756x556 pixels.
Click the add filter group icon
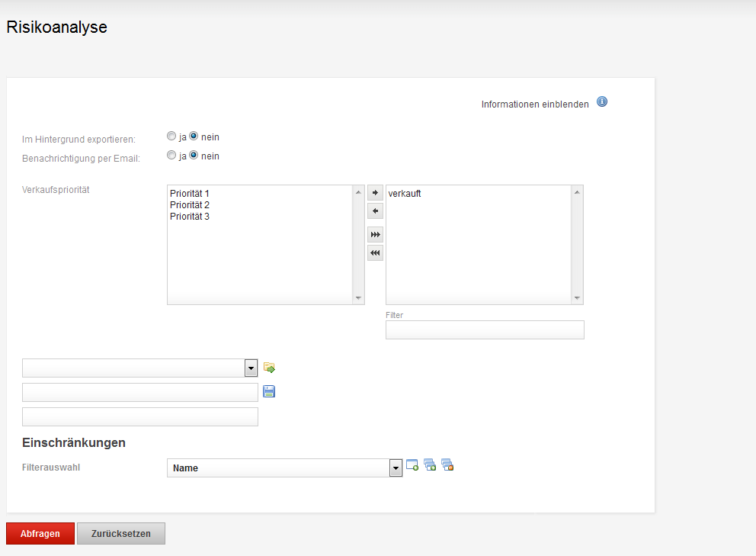pos(430,465)
